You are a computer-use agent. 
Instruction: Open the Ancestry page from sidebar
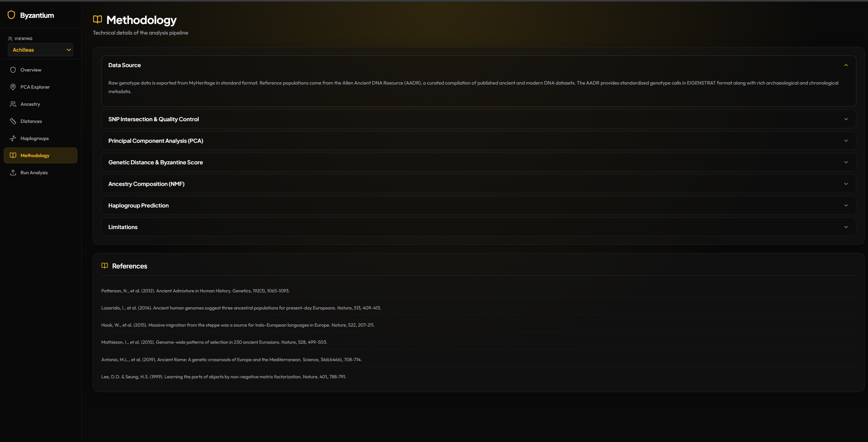30,104
